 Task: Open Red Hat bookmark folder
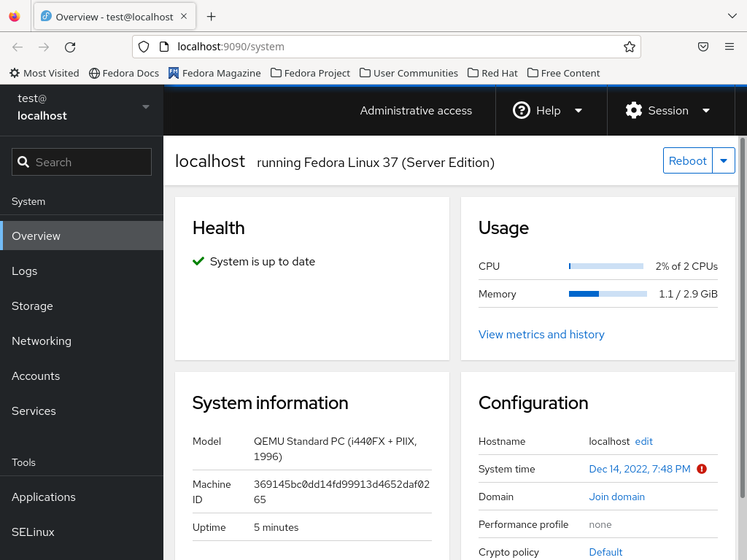[x=492, y=73]
